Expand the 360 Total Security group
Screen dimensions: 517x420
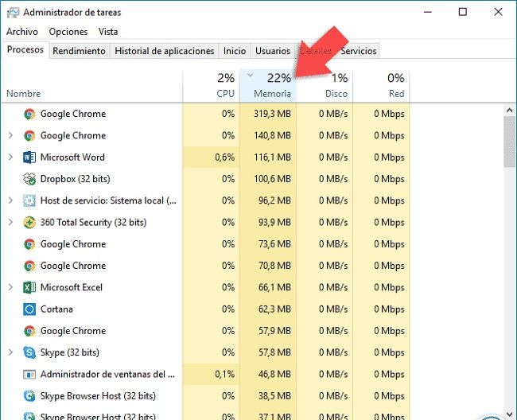[x=10, y=223]
